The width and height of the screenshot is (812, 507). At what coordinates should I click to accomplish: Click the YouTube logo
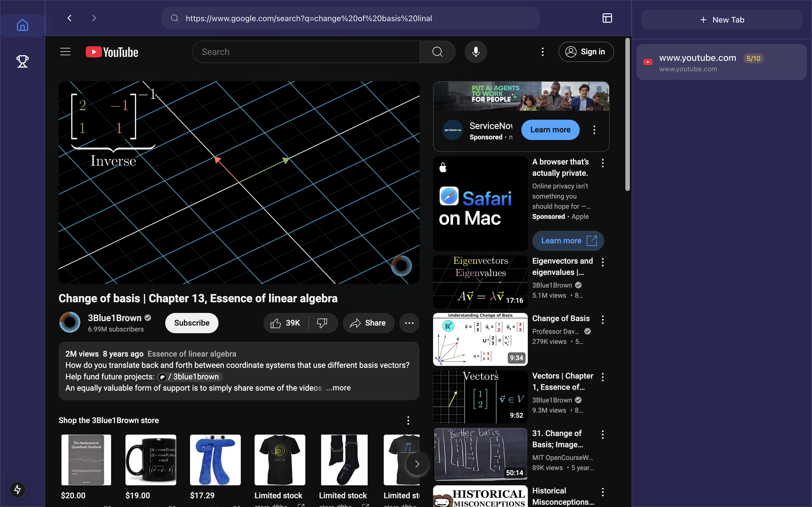tap(112, 52)
